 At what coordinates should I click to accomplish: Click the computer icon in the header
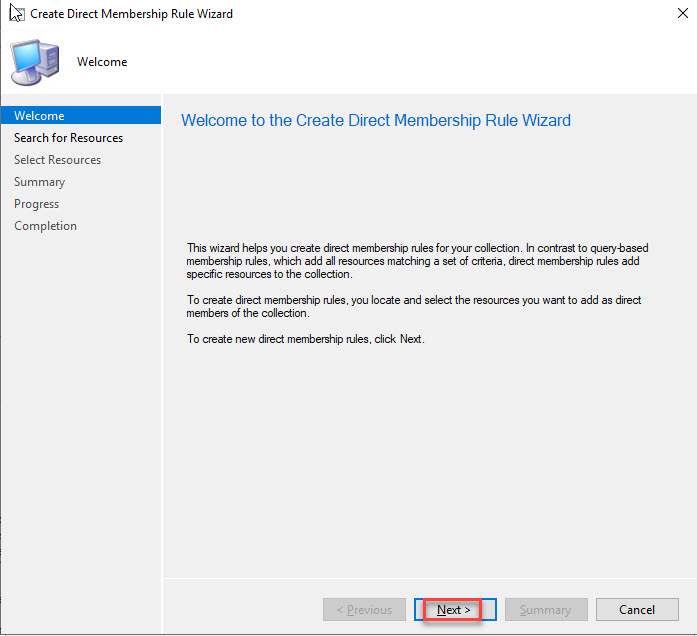tap(34, 62)
